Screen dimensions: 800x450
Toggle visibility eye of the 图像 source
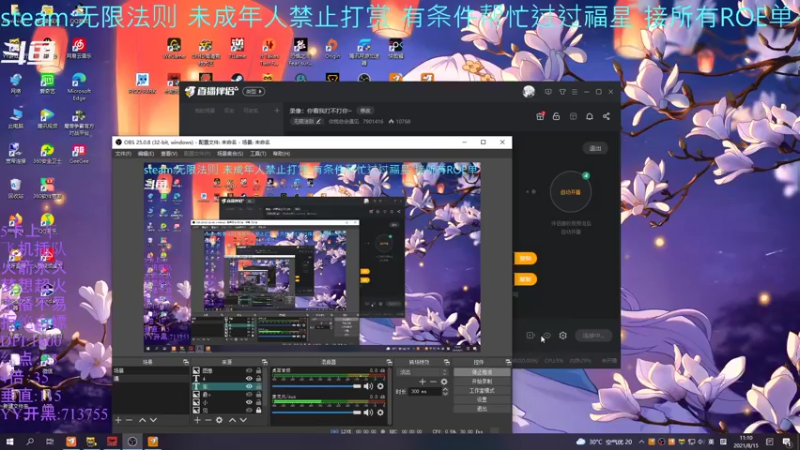(x=249, y=371)
